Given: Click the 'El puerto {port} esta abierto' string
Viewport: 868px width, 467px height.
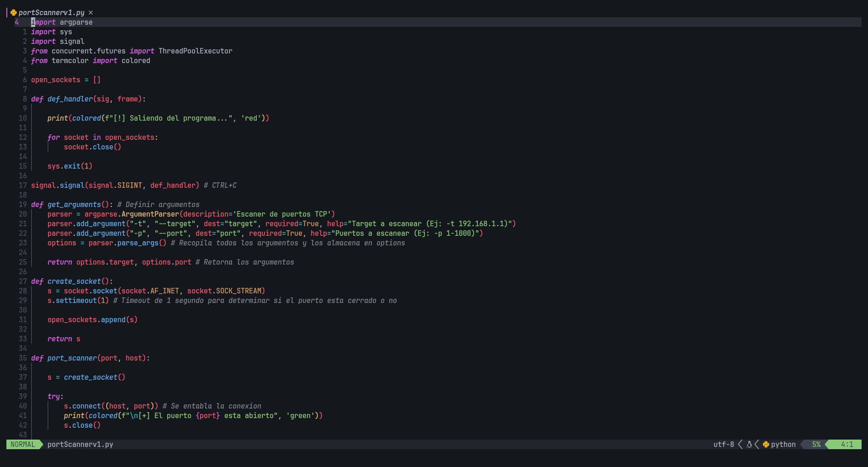Looking at the screenshot, I should pos(200,415).
